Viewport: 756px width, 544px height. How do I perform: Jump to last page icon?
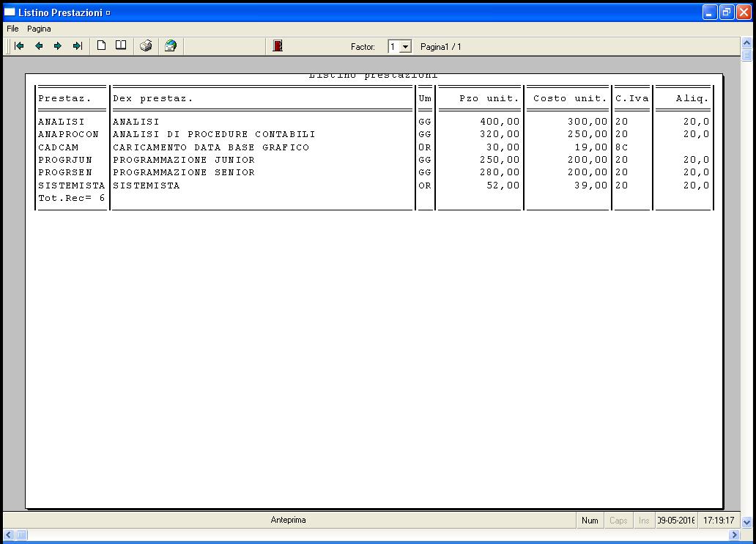tap(78, 46)
